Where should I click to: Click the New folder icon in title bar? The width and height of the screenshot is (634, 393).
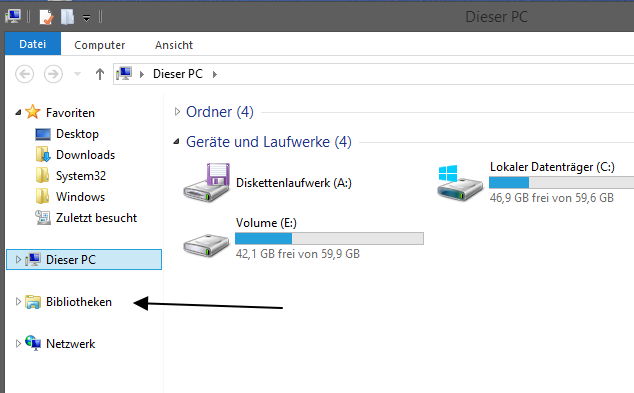[x=67, y=17]
